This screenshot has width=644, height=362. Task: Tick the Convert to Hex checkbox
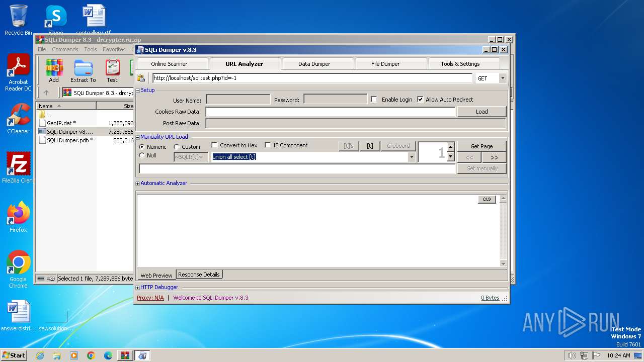point(215,145)
